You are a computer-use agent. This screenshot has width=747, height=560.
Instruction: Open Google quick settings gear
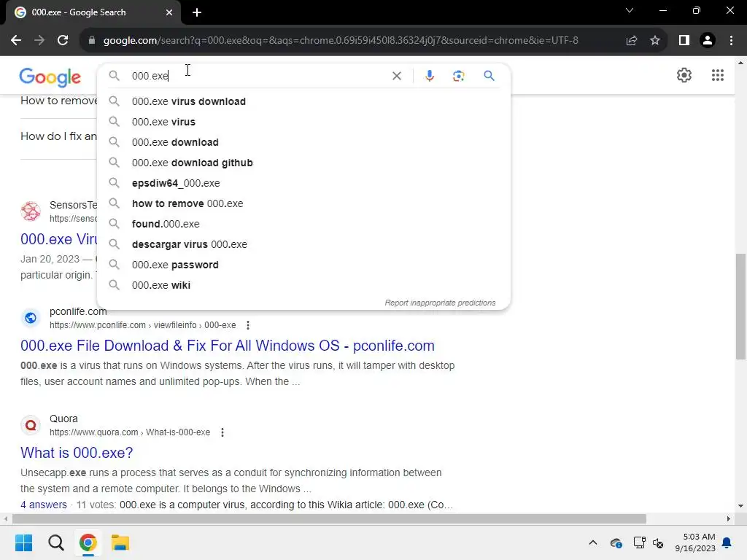tap(684, 75)
